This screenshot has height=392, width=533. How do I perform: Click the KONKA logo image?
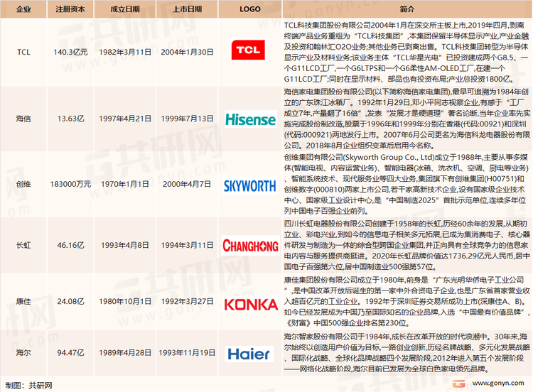[251, 305]
